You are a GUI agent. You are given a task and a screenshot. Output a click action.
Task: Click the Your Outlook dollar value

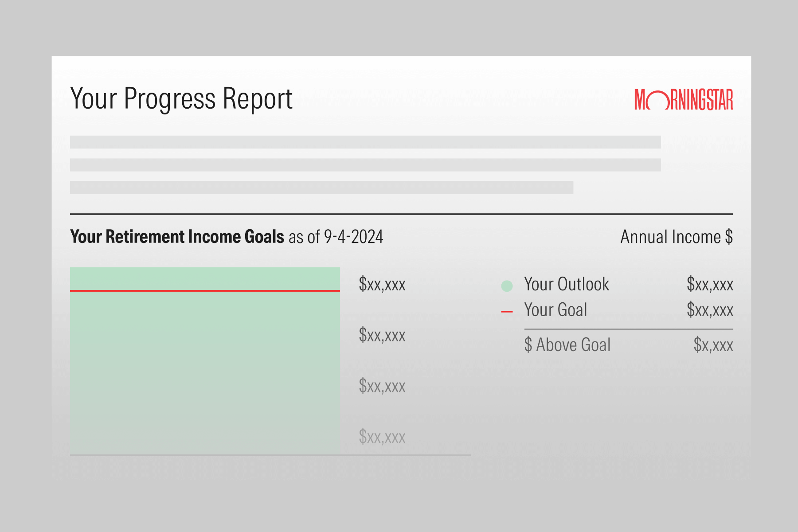pos(710,284)
